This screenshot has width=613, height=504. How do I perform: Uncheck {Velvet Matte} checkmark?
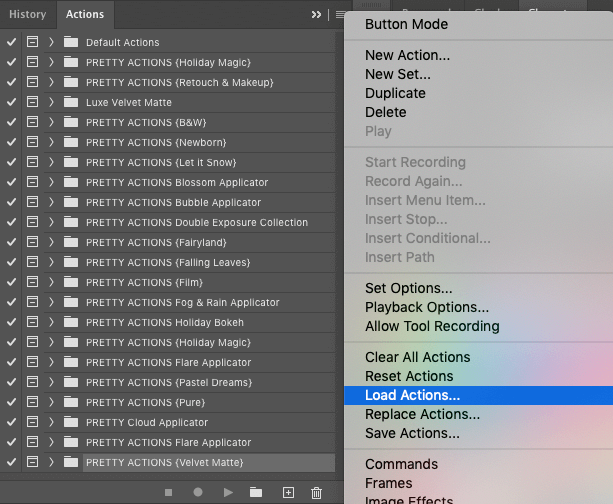click(11, 462)
